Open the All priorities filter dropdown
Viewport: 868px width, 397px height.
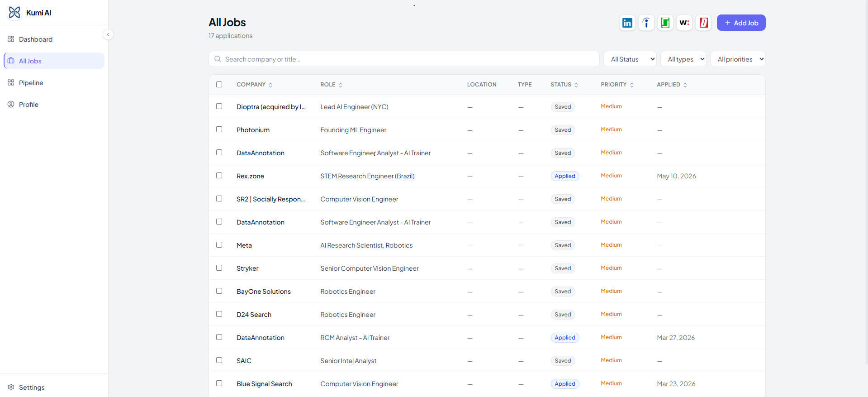[x=738, y=59]
